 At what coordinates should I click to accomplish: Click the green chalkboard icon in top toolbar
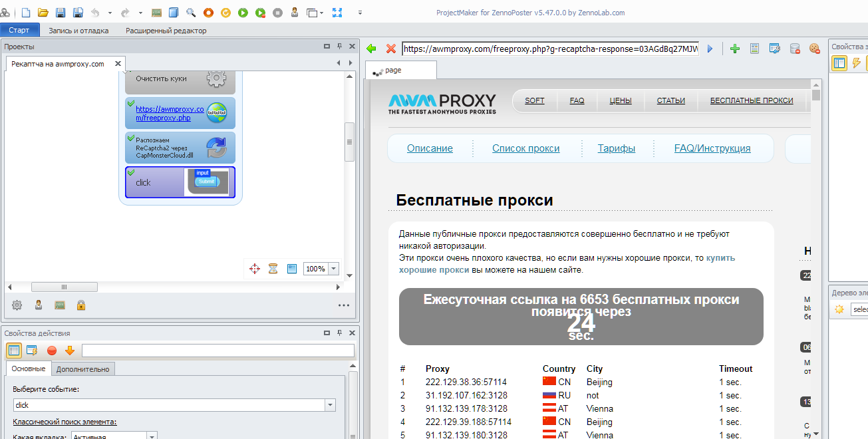click(156, 13)
